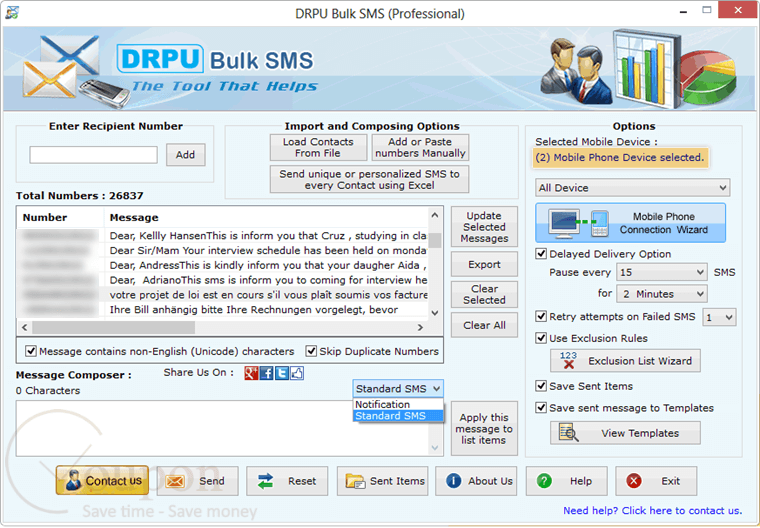The image size is (760, 528).
Task: Click the '(2) Mobile Phone Device selected.' label
Action: point(620,158)
